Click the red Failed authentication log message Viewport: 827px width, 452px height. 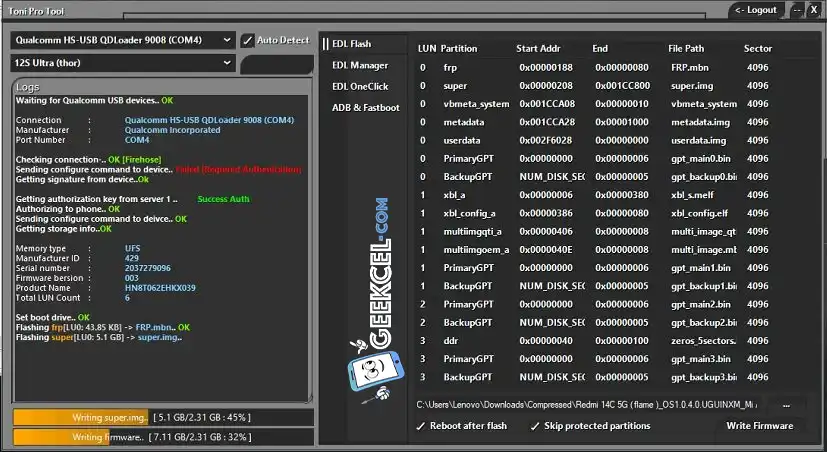[x=238, y=169]
